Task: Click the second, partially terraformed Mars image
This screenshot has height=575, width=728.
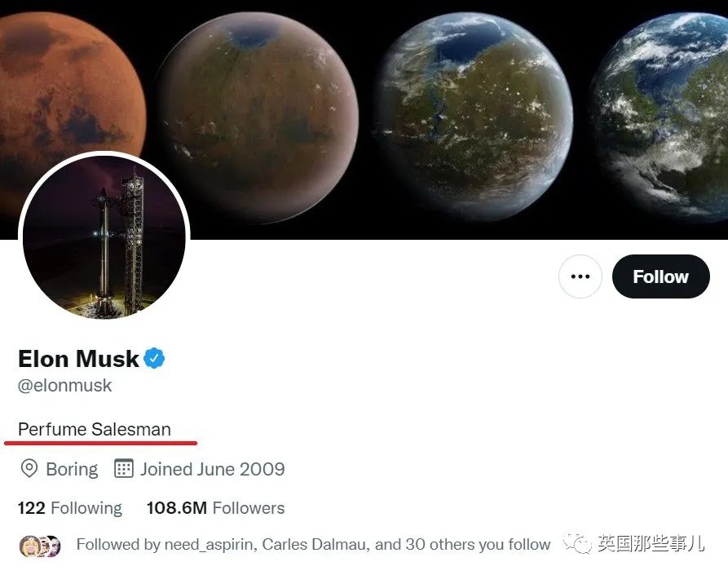Action: [x=257, y=114]
